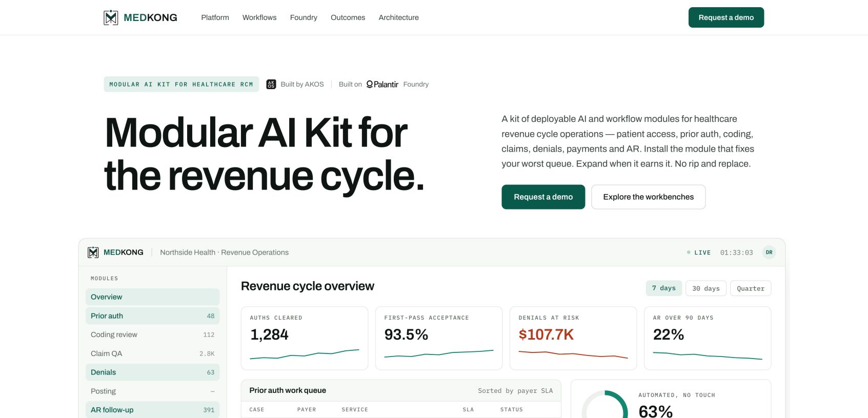Click 'Northside Health · Revenue Operations' text

point(225,253)
